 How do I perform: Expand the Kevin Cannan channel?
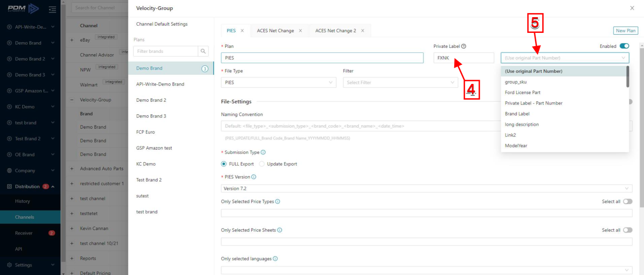72,229
